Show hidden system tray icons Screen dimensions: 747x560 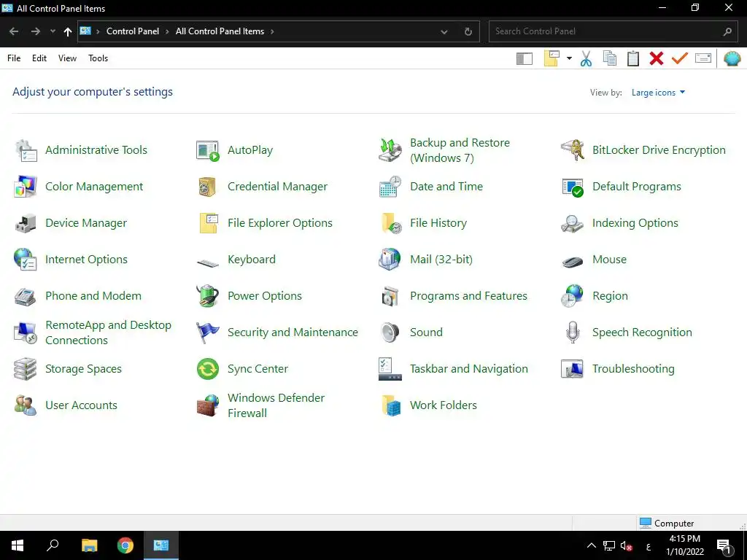tap(591, 545)
